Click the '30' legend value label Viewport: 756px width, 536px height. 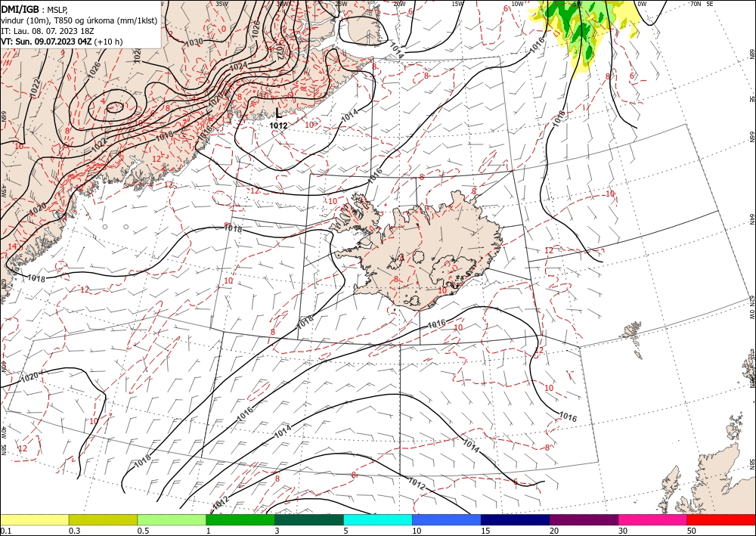(622, 531)
